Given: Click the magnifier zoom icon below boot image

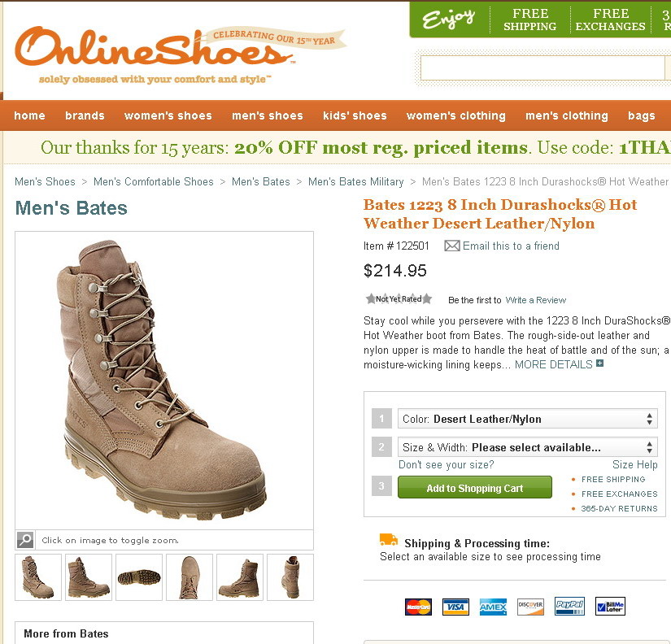Looking at the screenshot, I should 25,540.
